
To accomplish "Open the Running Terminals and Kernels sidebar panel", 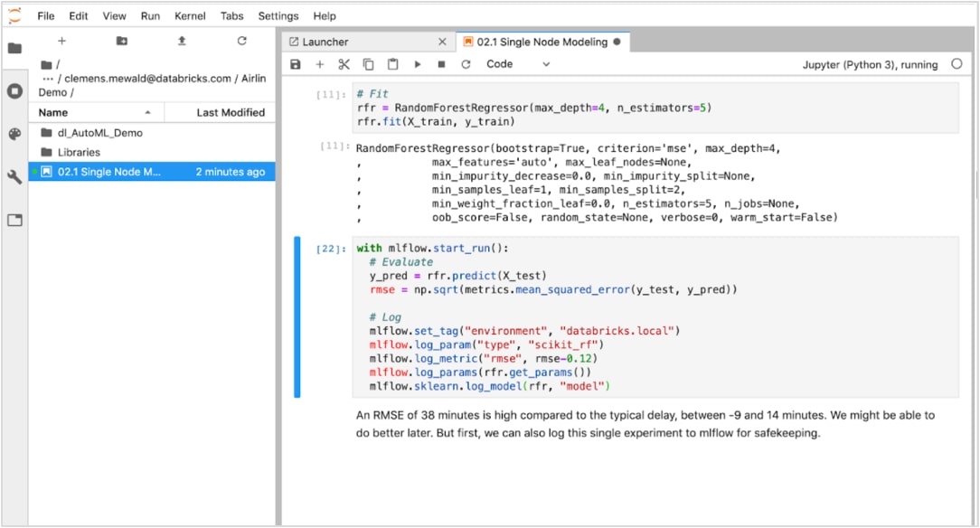I will 14,90.
